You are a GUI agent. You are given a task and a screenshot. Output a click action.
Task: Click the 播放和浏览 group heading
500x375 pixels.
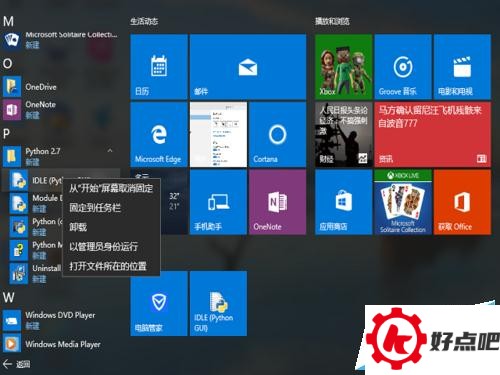click(x=332, y=22)
